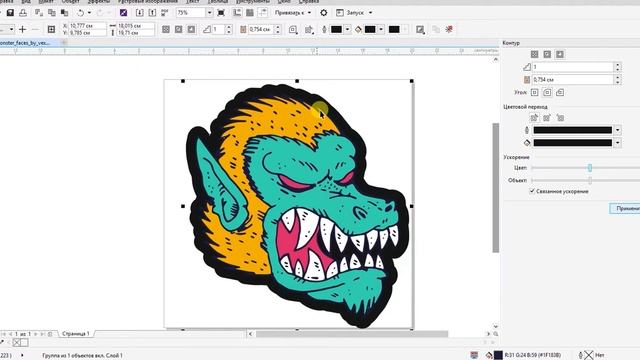Select counterclockwise contour colors icon in docker
The height and width of the screenshot is (360, 640).
[560, 118]
